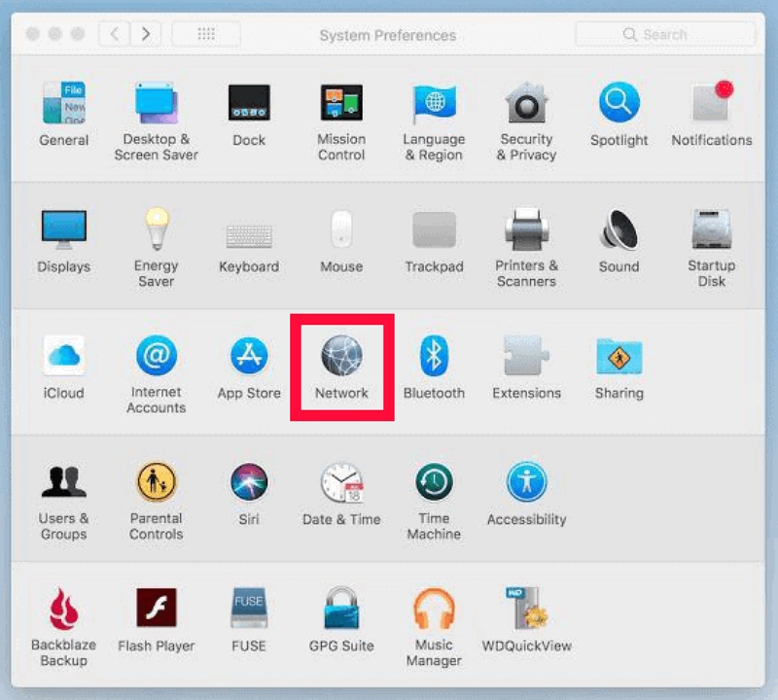Viewport: 778px width, 700px height.
Task: Open Bluetooth settings
Action: coord(434,367)
